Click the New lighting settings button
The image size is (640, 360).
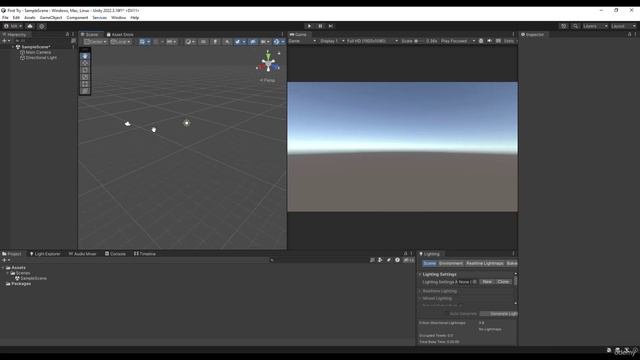(x=487, y=282)
